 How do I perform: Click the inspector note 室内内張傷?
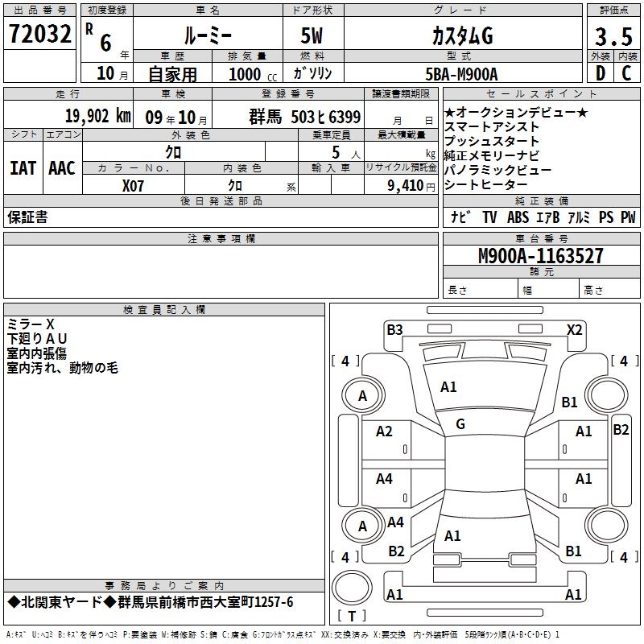[x=36, y=353]
